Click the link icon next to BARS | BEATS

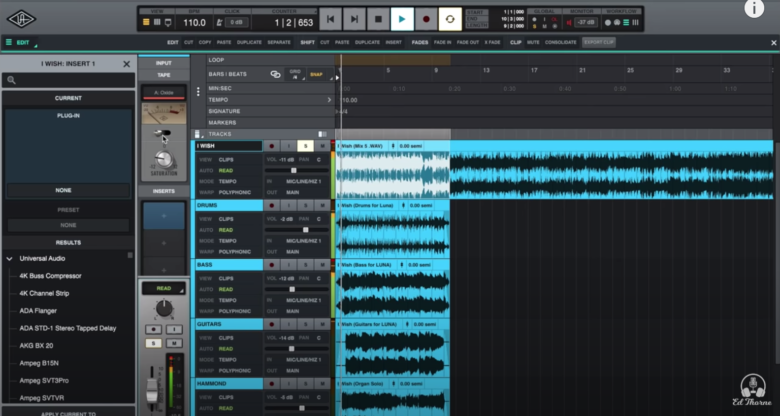[x=275, y=74]
